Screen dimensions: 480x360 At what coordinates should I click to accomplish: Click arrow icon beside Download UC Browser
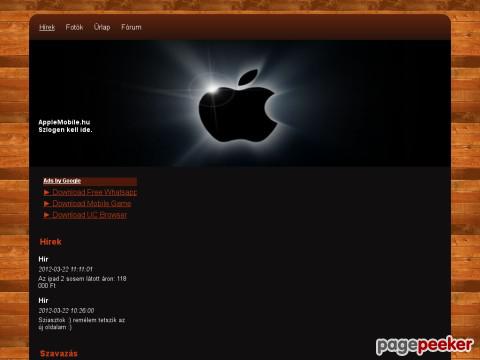pyautogui.click(x=47, y=215)
